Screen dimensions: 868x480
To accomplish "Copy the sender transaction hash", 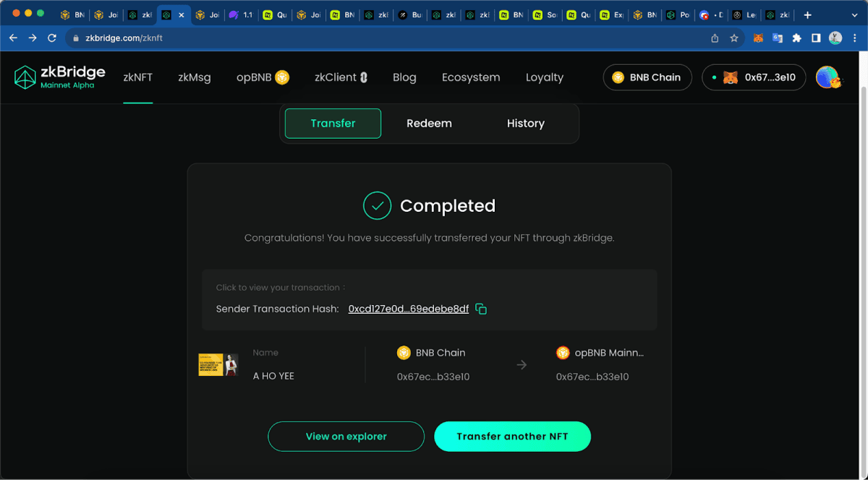I will click(481, 309).
